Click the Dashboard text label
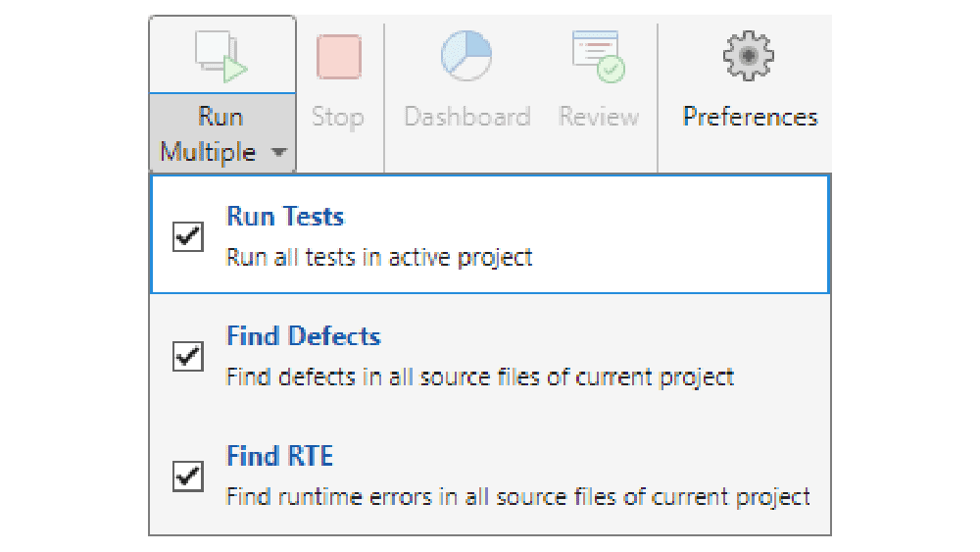 click(466, 118)
